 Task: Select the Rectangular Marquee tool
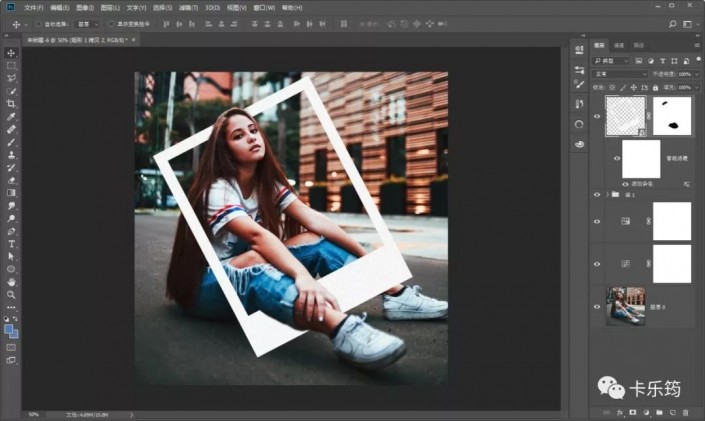pyautogui.click(x=11, y=66)
